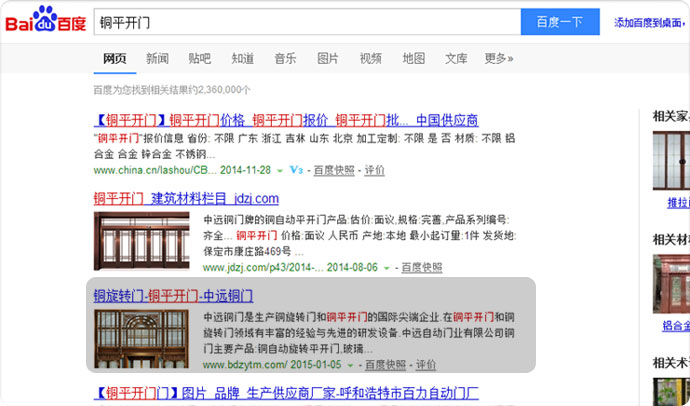Open the 中国供应商 铜平开门价格 result title
The height and width of the screenshot is (406, 690).
tap(286, 120)
